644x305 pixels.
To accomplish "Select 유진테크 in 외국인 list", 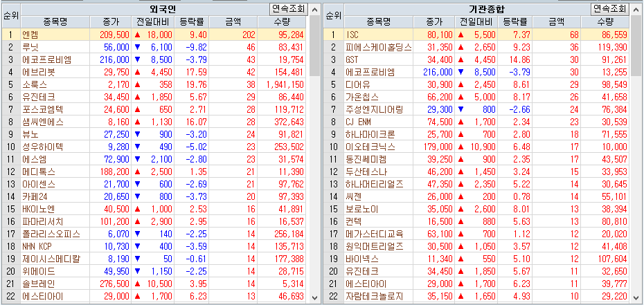I will (x=39, y=97).
